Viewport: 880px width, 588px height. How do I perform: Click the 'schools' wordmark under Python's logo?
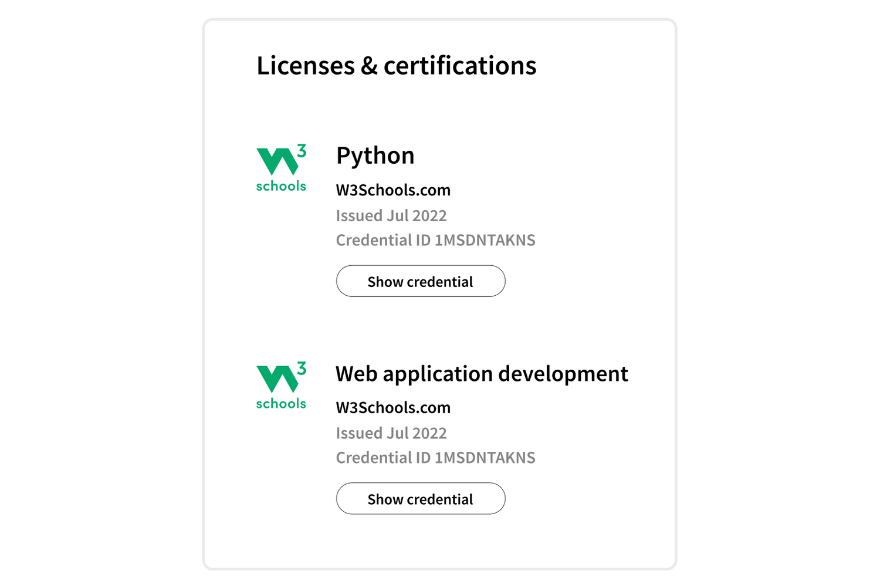coord(281,186)
